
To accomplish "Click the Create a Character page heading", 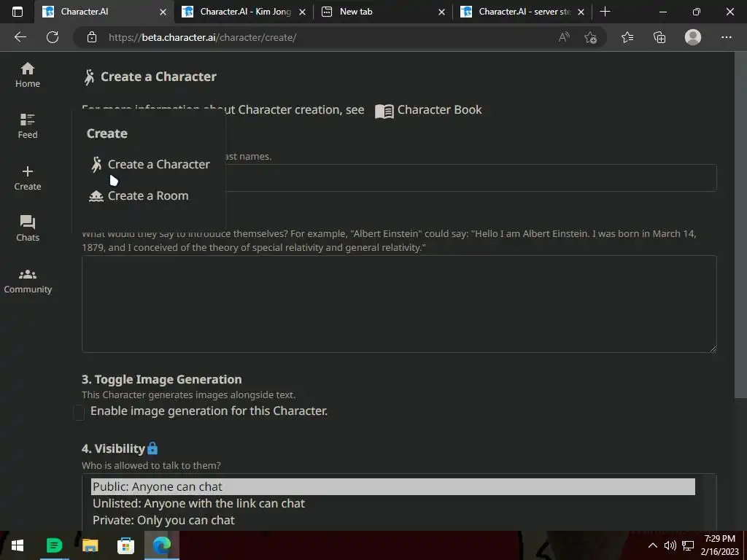I will 158,77.
